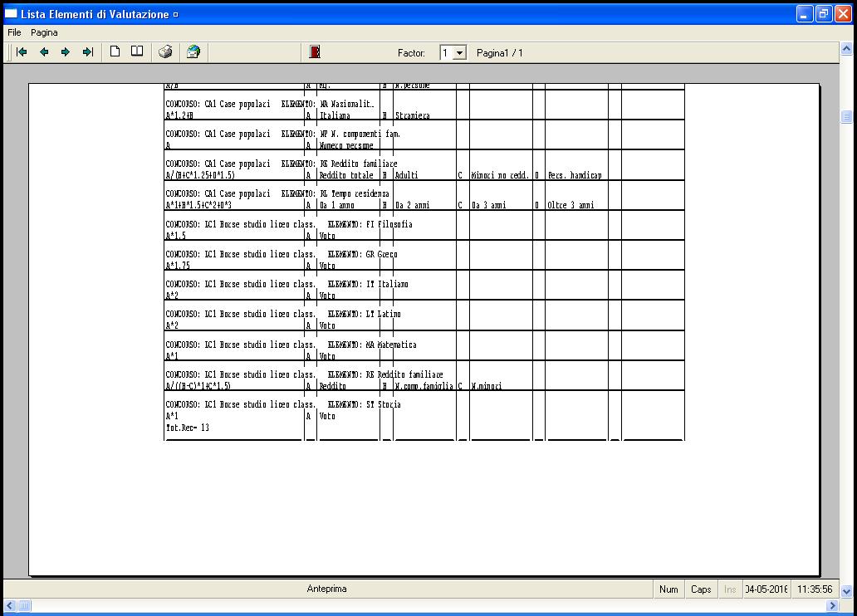Click the date field in the status bar

pyautogui.click(x=766, y=589)
